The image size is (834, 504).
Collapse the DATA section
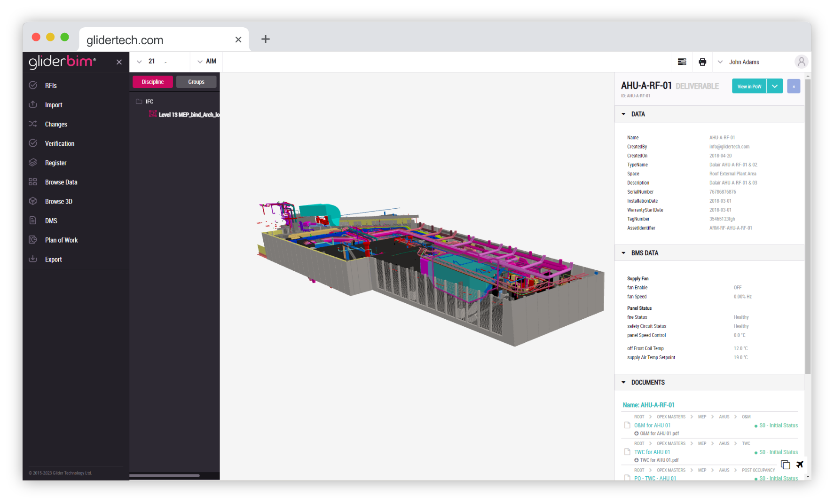pos(624,114)
